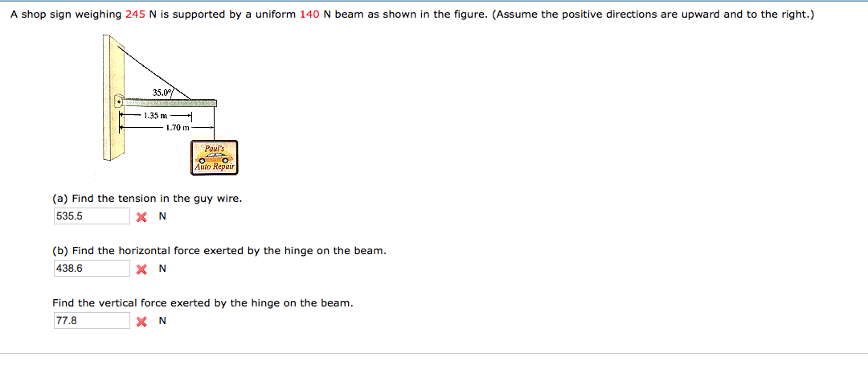
Task: Click the incorrect mark next to 438.6
Action: click(141, 269)
